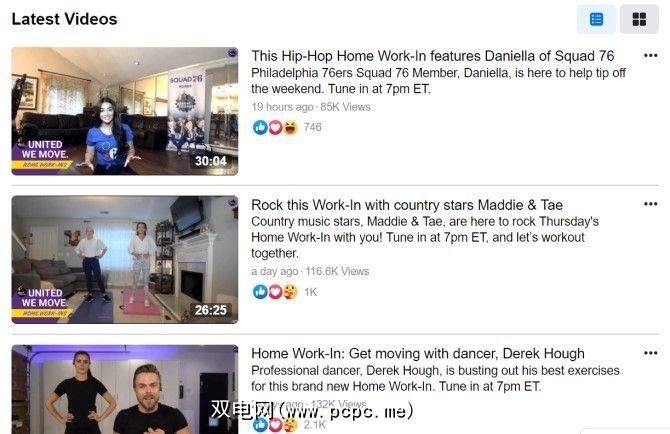The height and width of the screenshot is (434, 670).
Task: Switch to list view layout
Action: (x=596, y=19)
